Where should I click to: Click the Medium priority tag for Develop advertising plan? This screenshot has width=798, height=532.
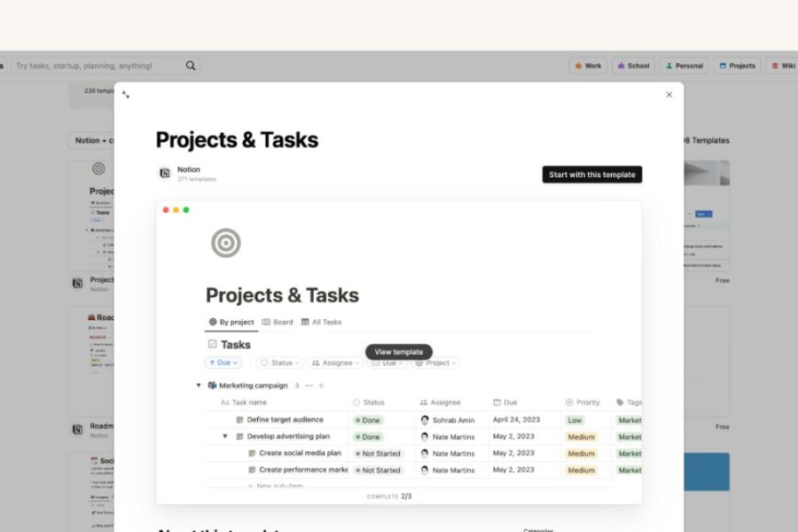pos(581,437)
